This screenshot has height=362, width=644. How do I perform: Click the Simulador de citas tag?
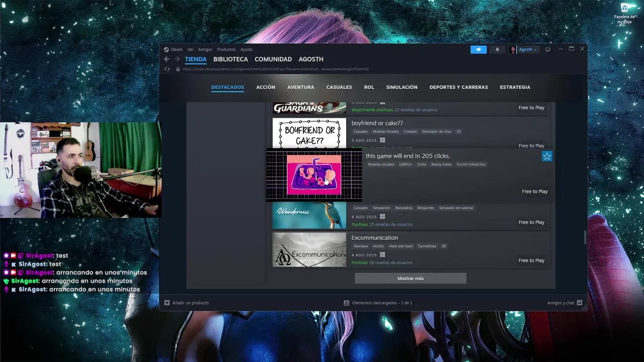point(436,132)
